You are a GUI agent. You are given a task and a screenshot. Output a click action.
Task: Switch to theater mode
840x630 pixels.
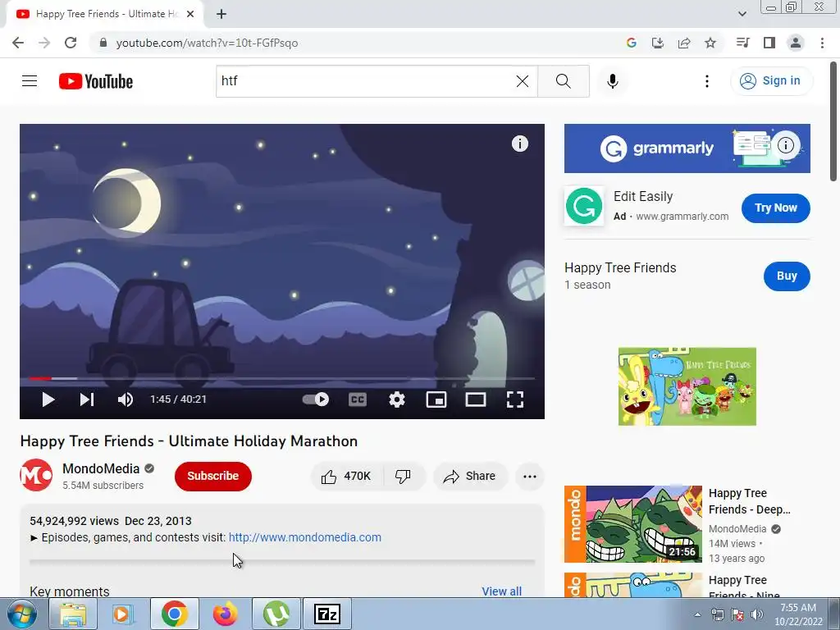476,399
